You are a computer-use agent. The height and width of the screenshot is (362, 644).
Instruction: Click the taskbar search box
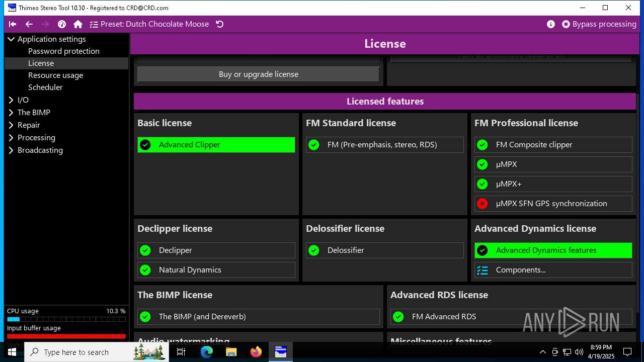click(x=96, y=352)
